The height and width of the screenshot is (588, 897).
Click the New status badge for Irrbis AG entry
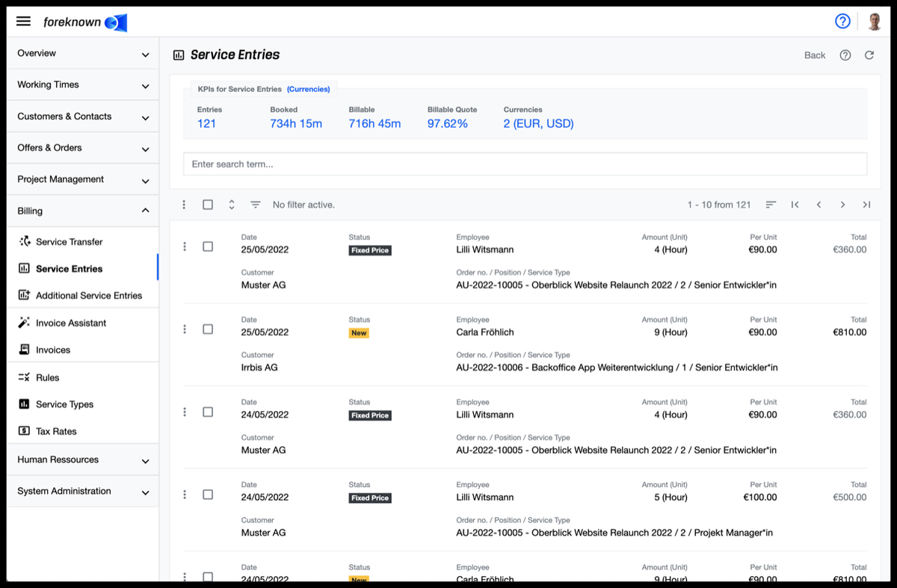click(x=359, y=333)
